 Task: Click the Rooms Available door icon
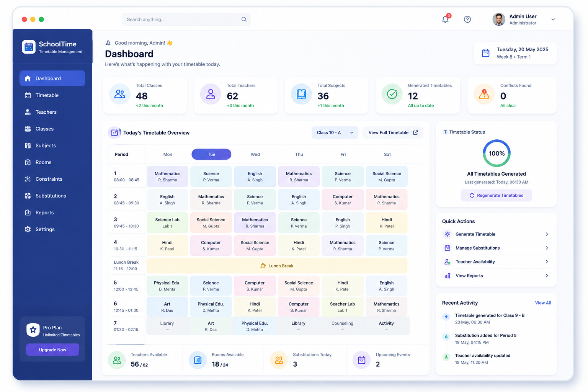pos(198,360)
